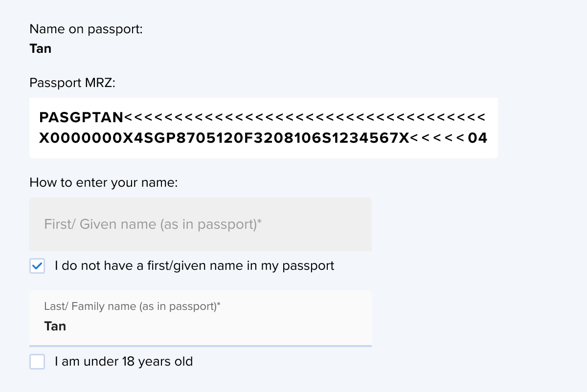Click the "Passport MRZ:" label
The height and width of the screenshot is (392, 587).
tap(72, 83)
